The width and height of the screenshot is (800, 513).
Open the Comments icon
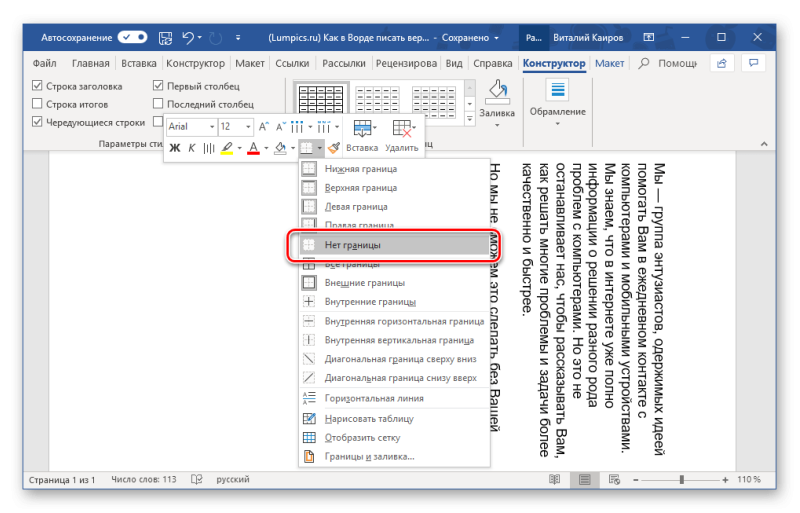753,63
